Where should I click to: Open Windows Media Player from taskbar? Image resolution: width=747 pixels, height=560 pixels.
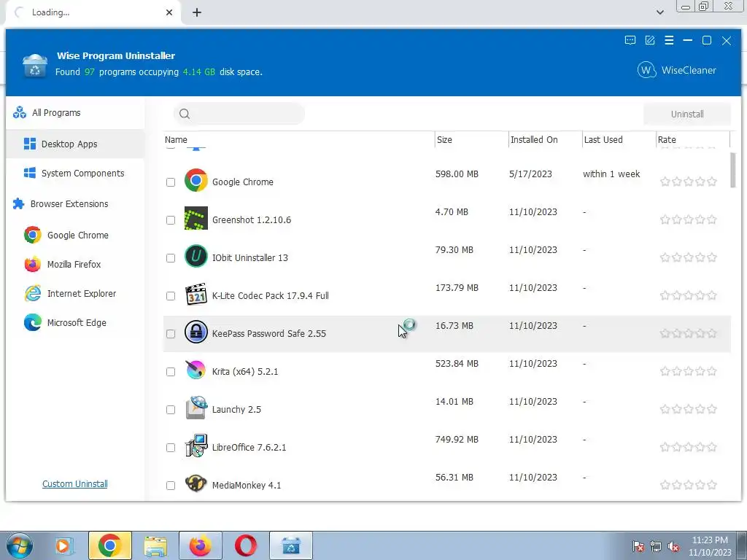tap(63, 545)
